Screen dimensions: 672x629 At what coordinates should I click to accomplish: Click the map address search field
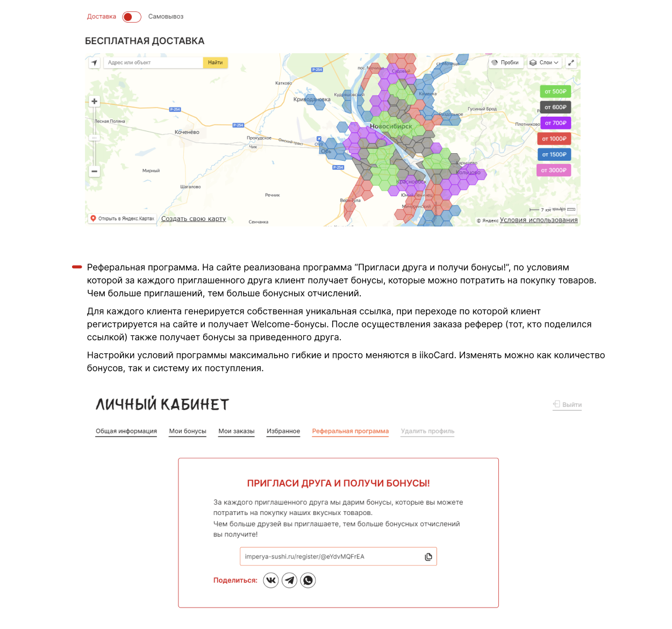(x=153, y=63)
